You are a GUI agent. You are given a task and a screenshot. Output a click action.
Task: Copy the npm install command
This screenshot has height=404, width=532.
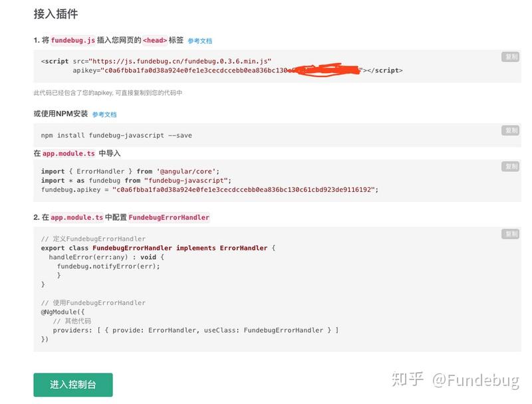[x=509, y=130]
